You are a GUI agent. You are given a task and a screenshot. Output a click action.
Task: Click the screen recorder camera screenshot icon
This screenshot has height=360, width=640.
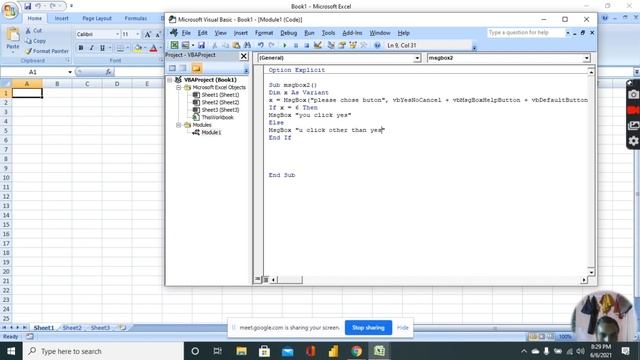633,95
